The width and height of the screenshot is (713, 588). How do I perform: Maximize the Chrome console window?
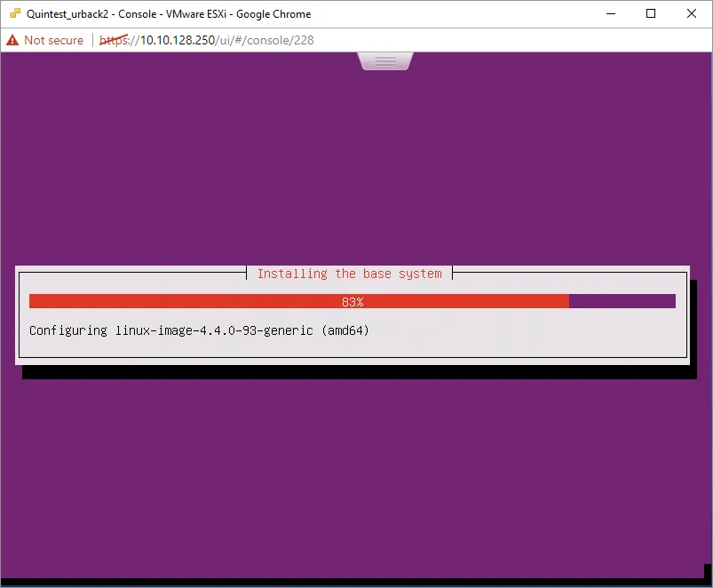coord(651,13)
